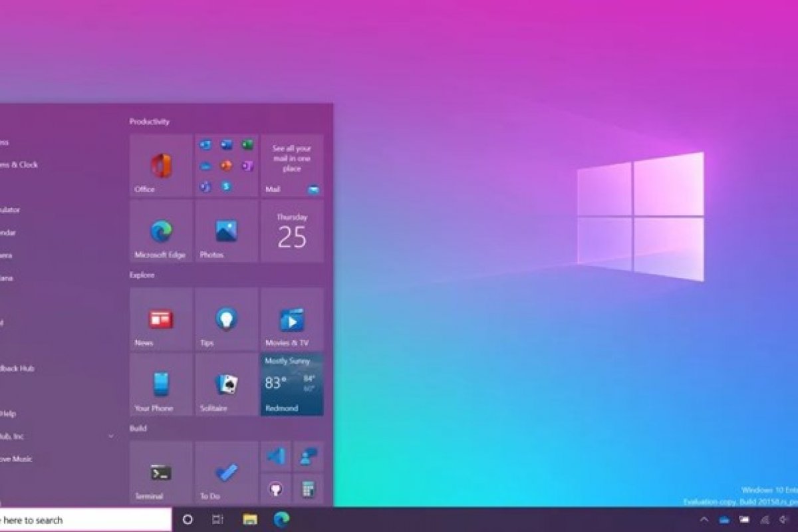Launch the Solitaire tile

[226, 384]
